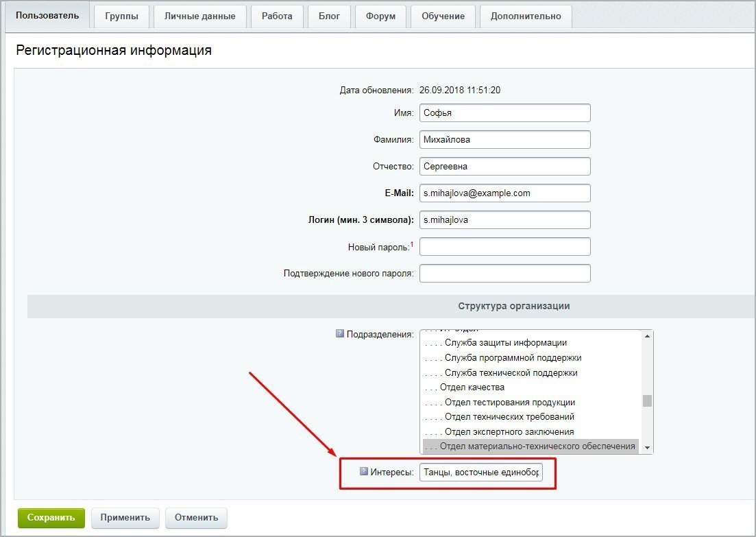The height and width of the screenshot is (537, 756).
Task: Go to the Блог tab
Action: click(329, 16)
